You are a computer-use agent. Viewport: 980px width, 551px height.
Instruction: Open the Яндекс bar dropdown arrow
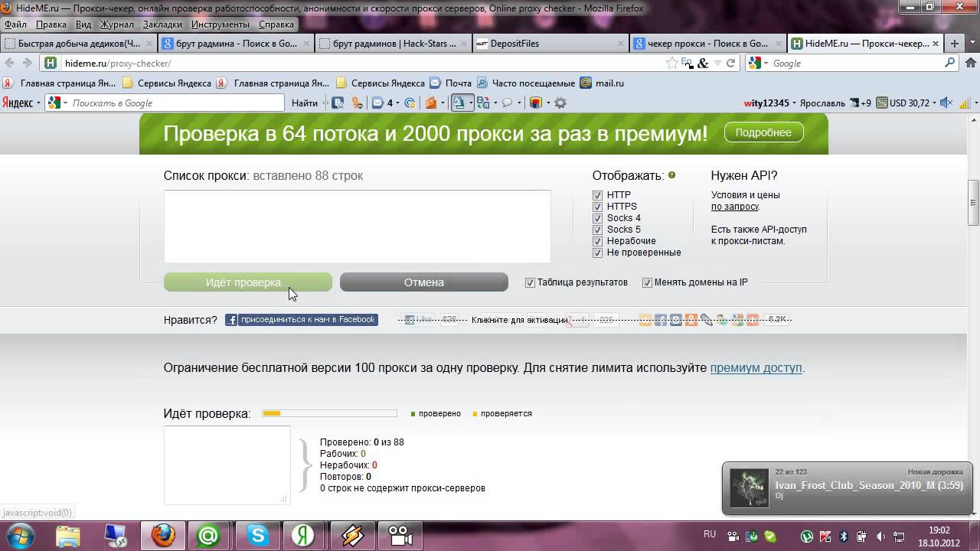click(x=38, y=103)
